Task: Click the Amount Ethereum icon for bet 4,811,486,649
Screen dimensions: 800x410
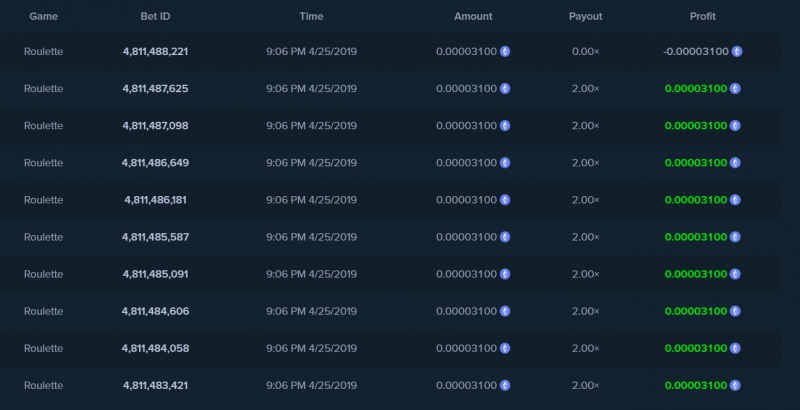Action: (x=505, y=163)
